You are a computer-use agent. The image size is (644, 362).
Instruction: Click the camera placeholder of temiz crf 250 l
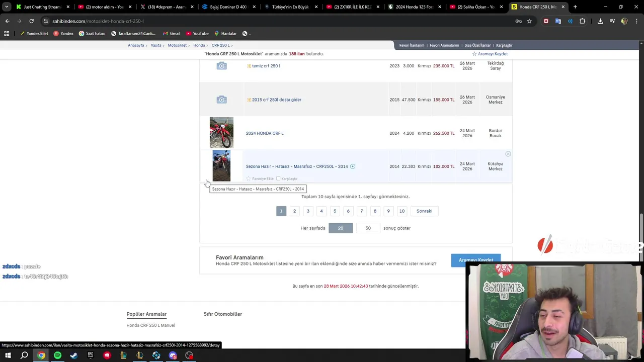coord(221,66)
